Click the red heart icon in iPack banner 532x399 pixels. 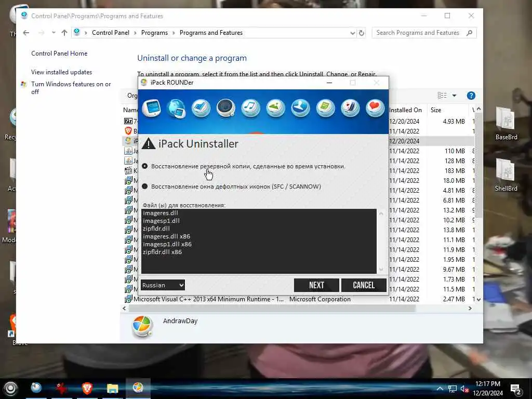(x=375, y=109)
